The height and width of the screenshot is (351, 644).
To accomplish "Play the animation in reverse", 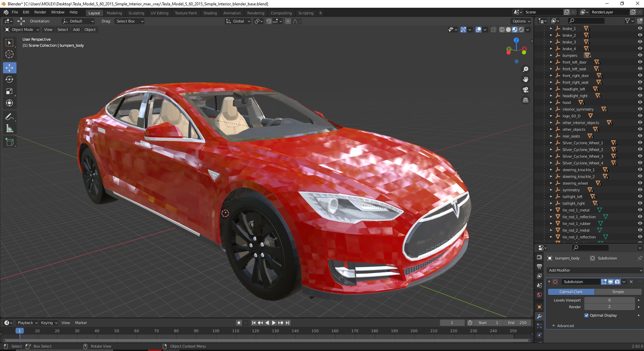I will point(267,323).
